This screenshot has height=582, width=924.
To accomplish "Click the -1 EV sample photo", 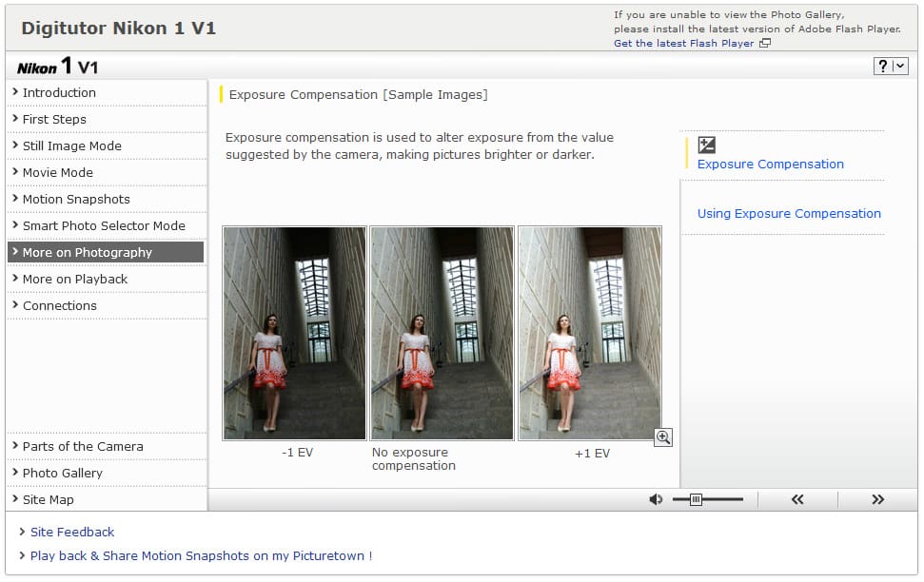I will [294, 333].
